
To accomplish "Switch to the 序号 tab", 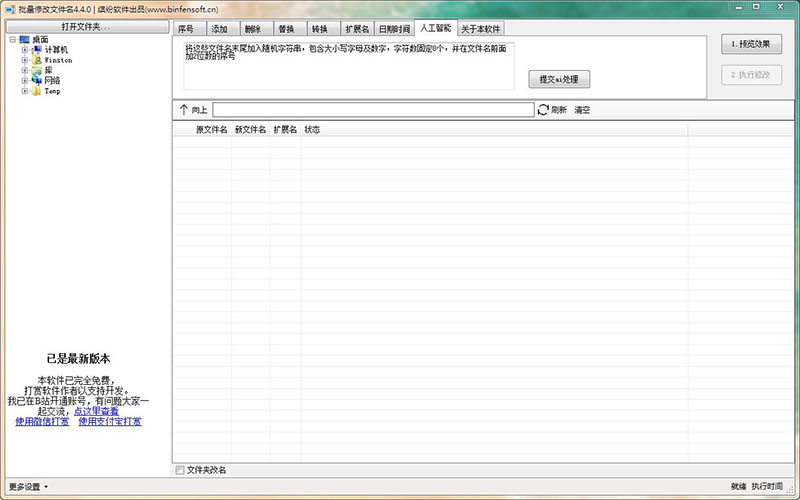I will pos(189,29).
